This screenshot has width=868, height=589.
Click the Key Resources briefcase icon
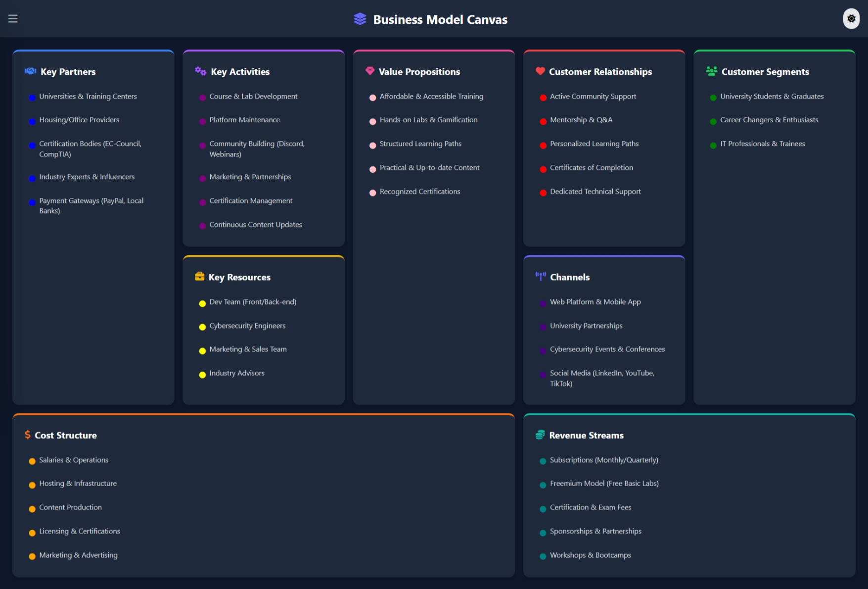200,277
